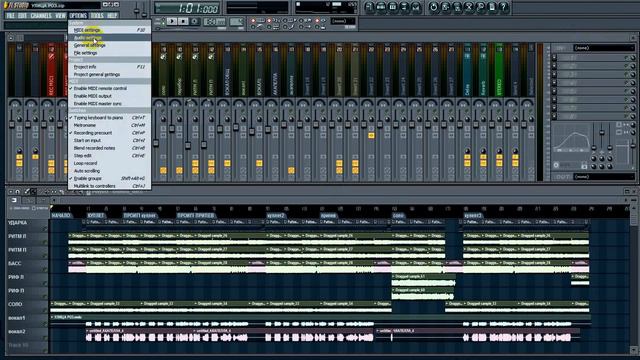This screenshot has width=640, height=360.
Task: Open the VIEW menu
Action: pyautogui.click(x=60, y=16)
